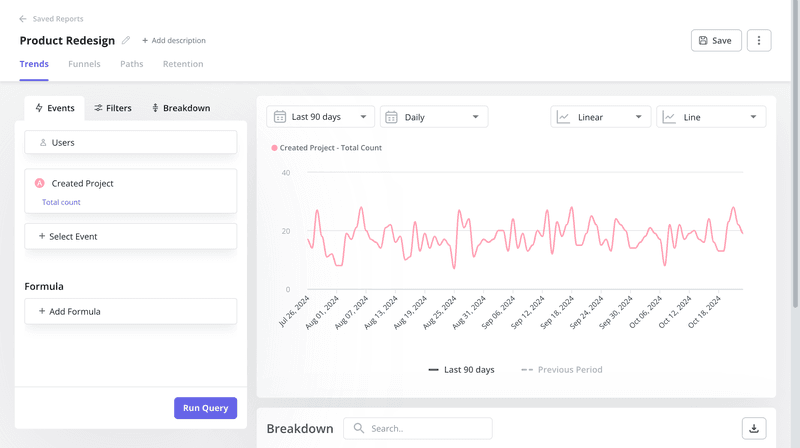Click the Total count link
The width and height of the screenshot is (800, 448).
pos(61,202)
